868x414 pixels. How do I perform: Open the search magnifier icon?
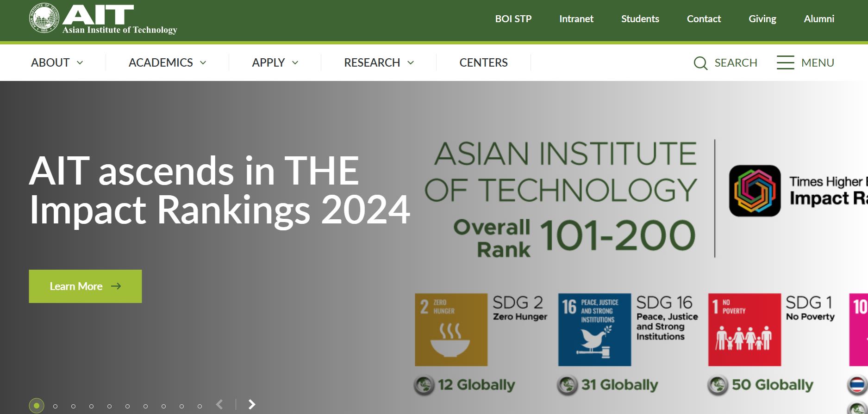click(700, 63)
